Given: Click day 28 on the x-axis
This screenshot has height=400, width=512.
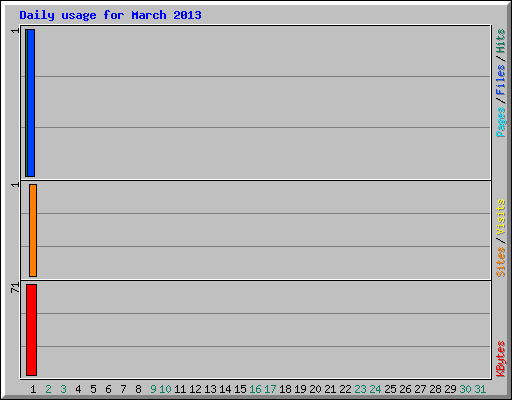Looking at the screenshot, I should coord(435,389).
